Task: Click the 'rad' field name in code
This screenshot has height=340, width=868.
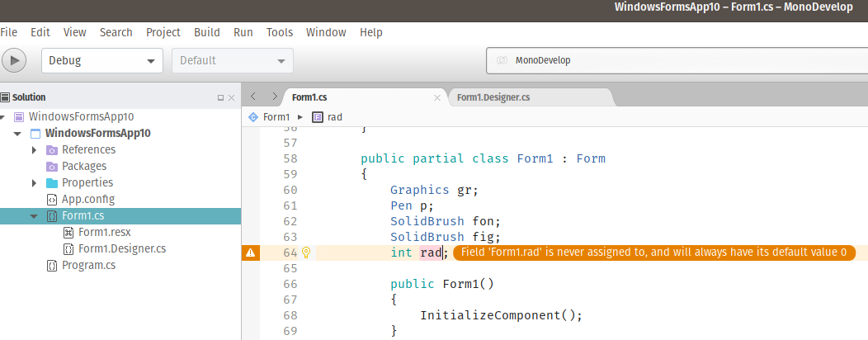Action: pyautogui.click(x=431, y=253)
